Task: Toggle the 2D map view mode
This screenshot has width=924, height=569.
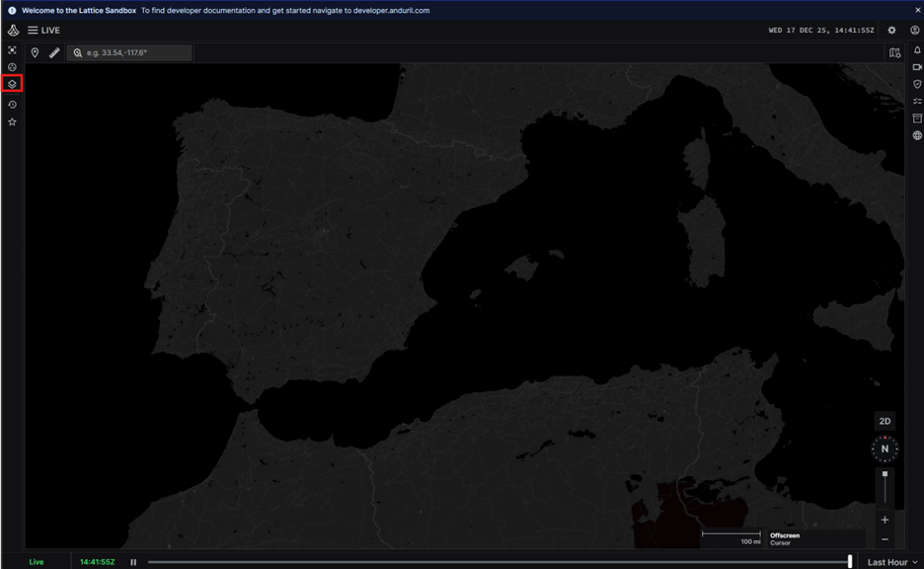Action: pyautogui.click(x=885, y=421)
